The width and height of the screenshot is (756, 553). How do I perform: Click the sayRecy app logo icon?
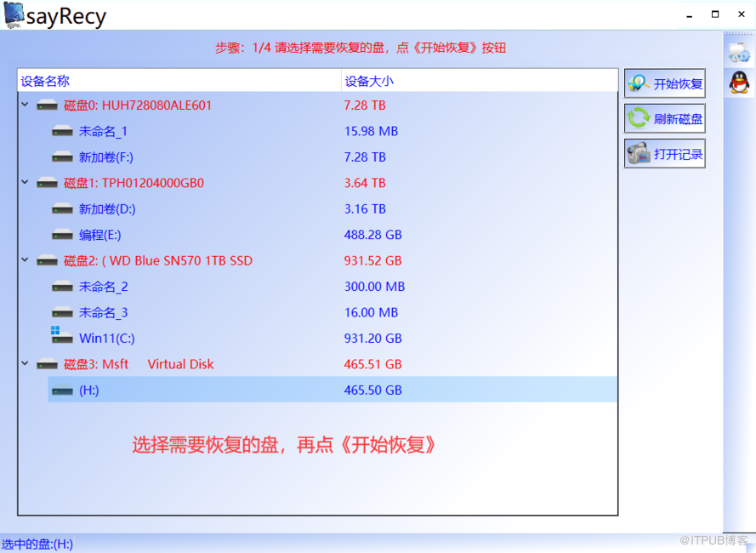tap(14, 15)
